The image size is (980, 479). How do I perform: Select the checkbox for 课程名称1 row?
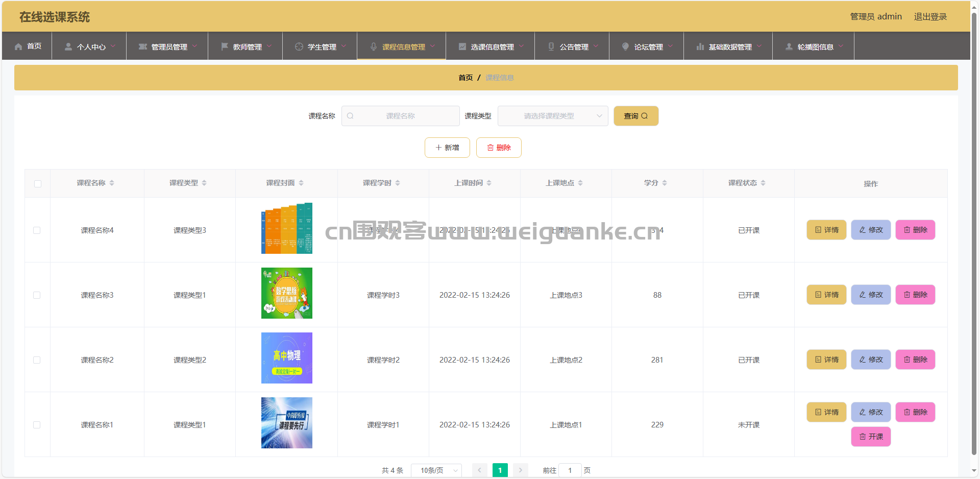click(37, 425)
